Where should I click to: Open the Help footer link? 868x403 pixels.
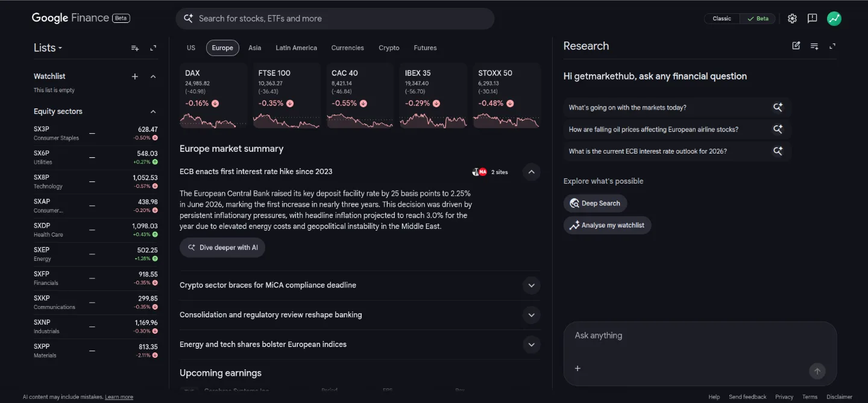[x=714, y=397]
